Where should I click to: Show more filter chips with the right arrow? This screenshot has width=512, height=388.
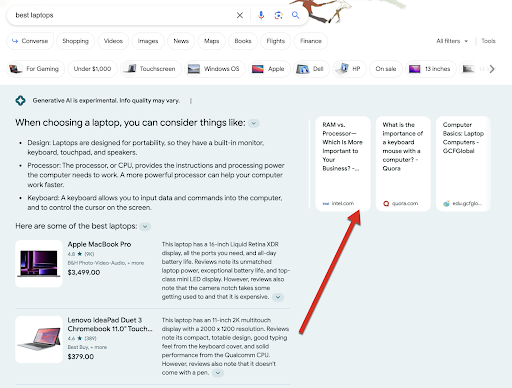(x=492, y=69)
